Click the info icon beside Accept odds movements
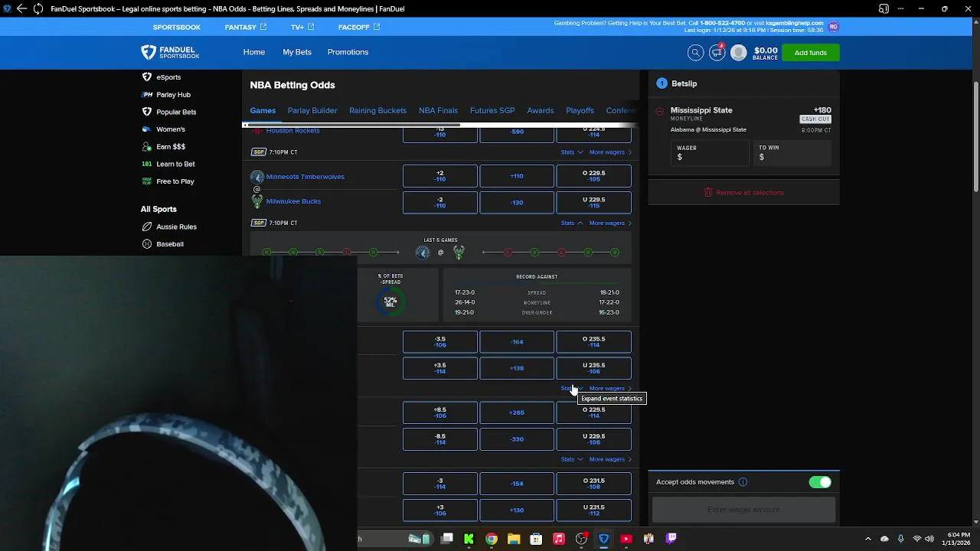The height and width of the screenshot is (551, 980). [743, 482]
